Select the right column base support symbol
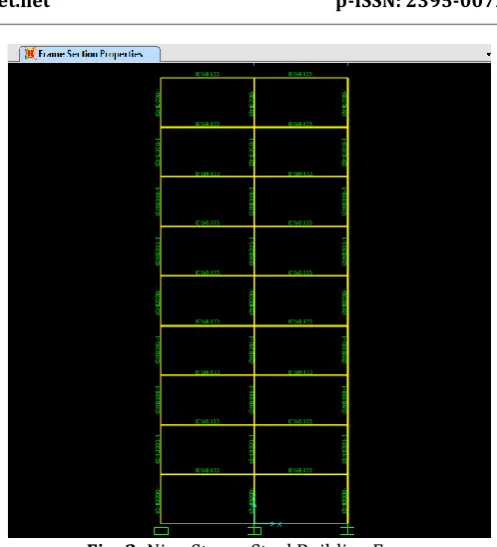 [x=347, y=531]
